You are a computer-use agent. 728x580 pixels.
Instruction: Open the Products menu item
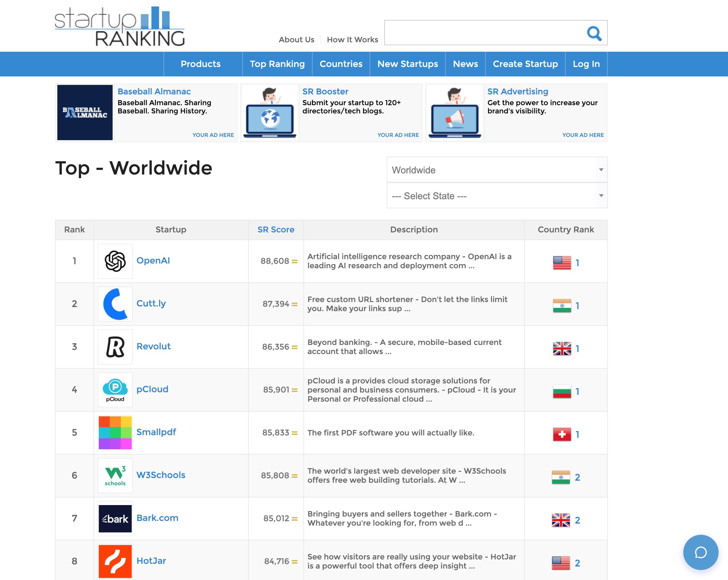tap(201, 64)
